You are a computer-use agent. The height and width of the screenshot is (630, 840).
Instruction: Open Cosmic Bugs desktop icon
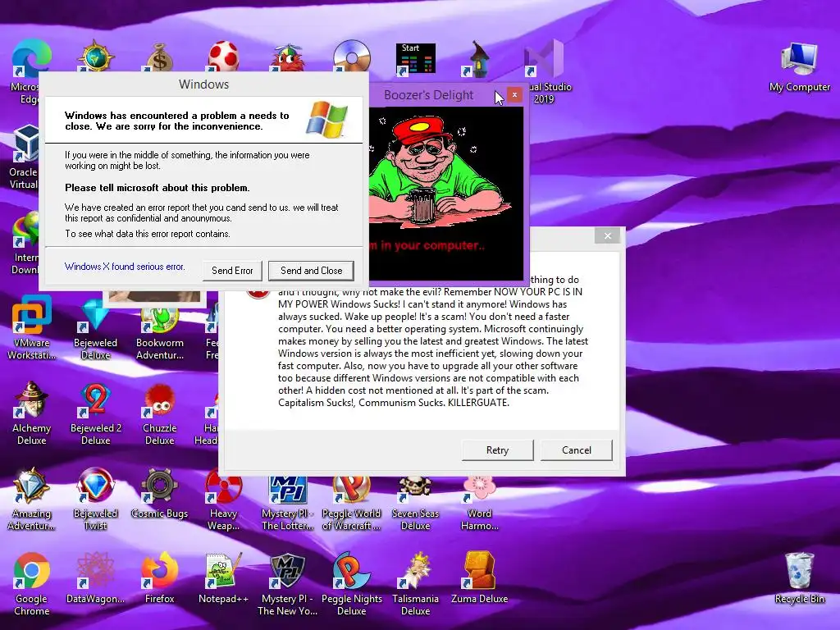[x=160, y=486]
